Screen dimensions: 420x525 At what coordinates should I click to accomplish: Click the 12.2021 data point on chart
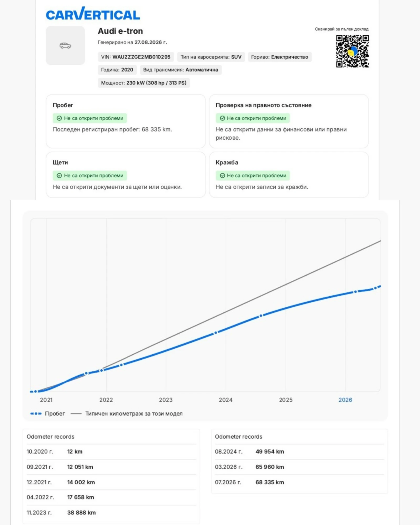101,370
